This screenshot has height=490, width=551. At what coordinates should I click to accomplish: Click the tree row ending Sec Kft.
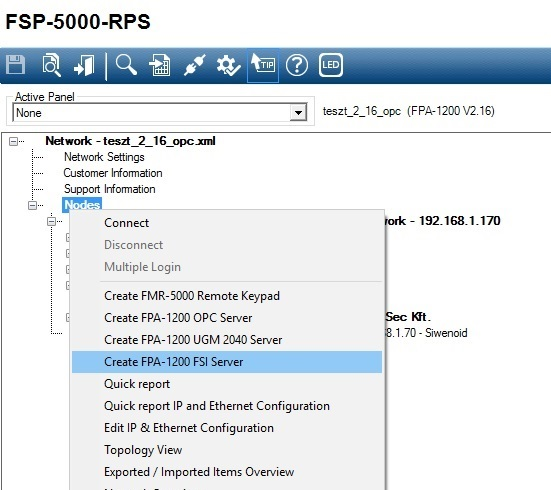tap(408, 317)
